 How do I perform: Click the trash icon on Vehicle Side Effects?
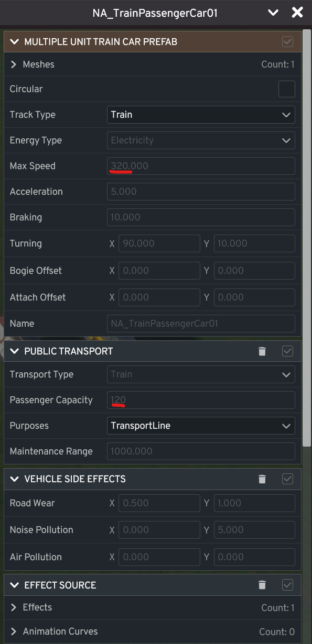[x=262, y=479]
